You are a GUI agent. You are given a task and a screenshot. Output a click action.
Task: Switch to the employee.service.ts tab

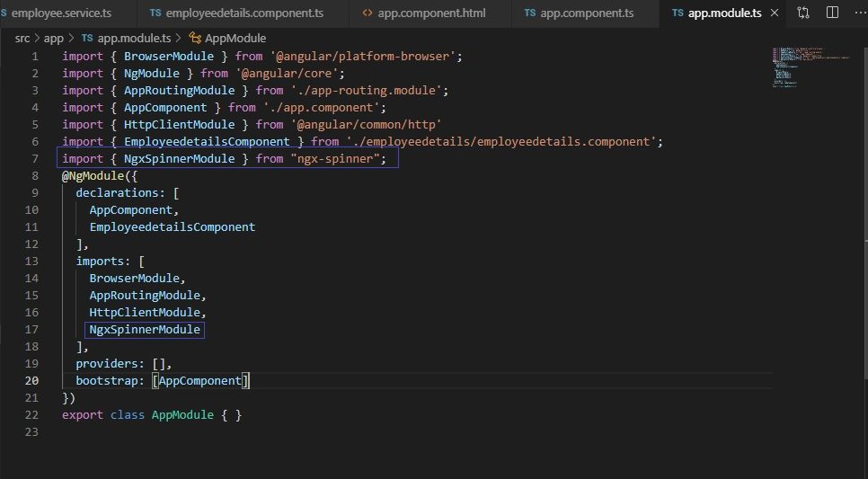pyautogui.click(x=61, y=13)
